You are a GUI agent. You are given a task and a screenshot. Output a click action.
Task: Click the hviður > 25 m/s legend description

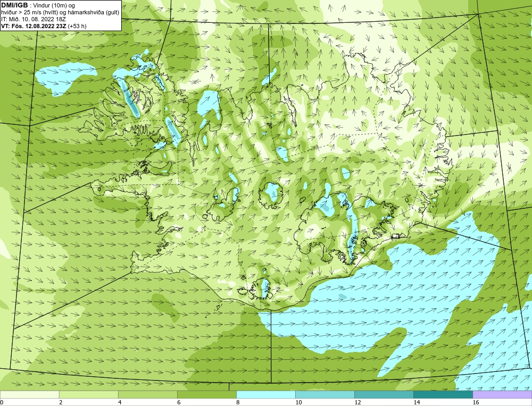pos(60,12)
